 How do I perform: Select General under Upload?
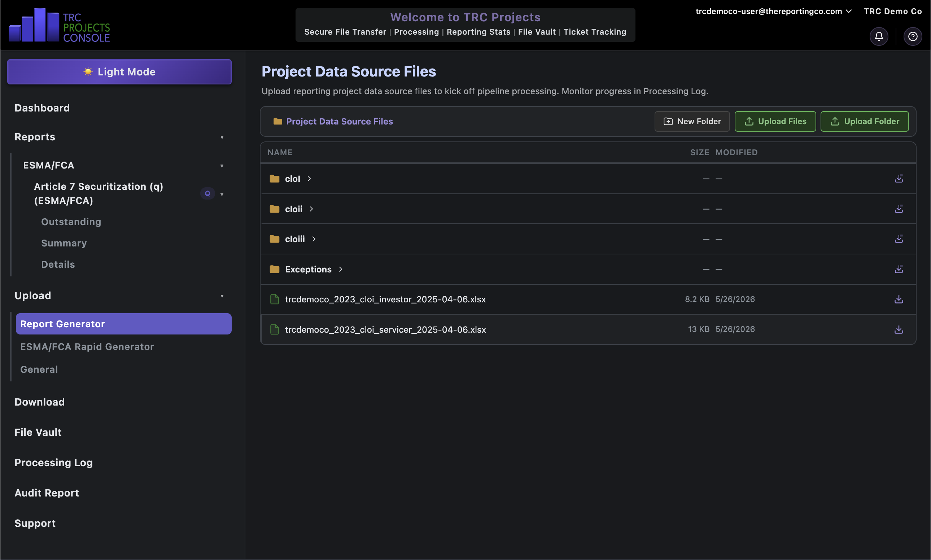pyautogui.click(x=39, y=369)
